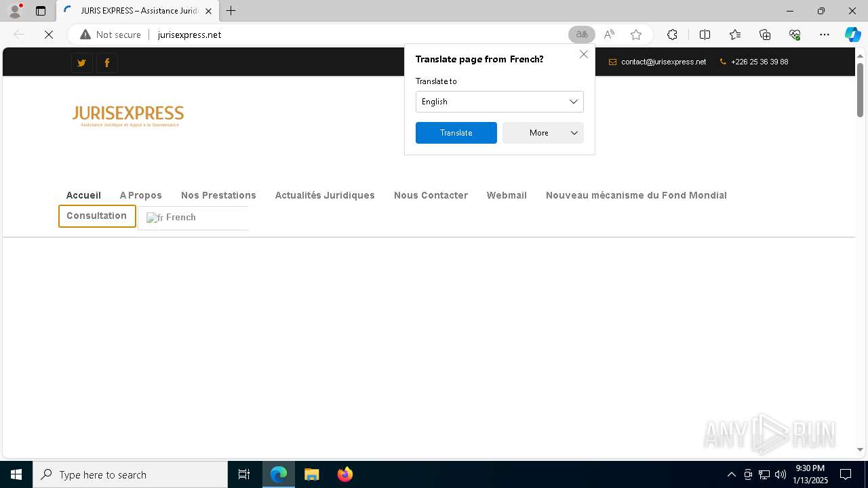Open a new browser tab
The height and width of the screenshot is (488, 868).
(x=231, y=11)
